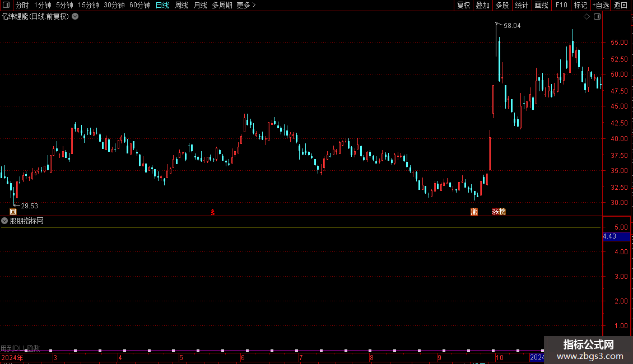This screenshot has height=364, width=633.
Task: Click the 标记 mark button
Action: (580, 5)
